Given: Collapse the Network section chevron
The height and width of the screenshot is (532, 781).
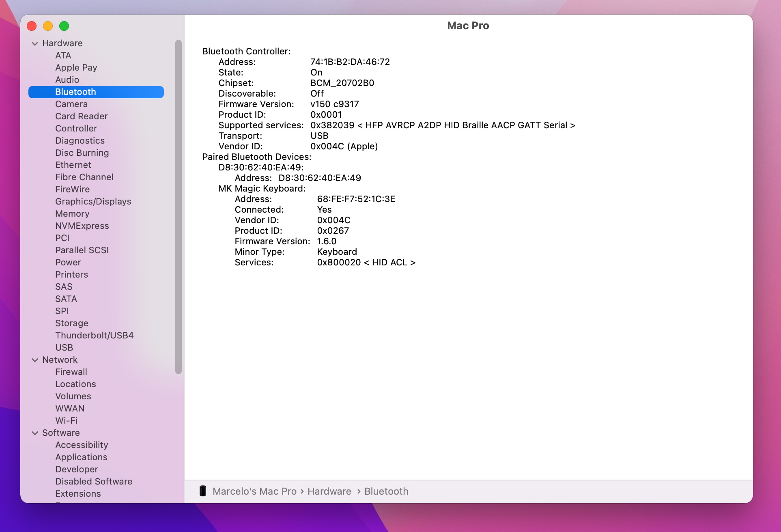Looking at the screenshot, I should coord(35,360).
